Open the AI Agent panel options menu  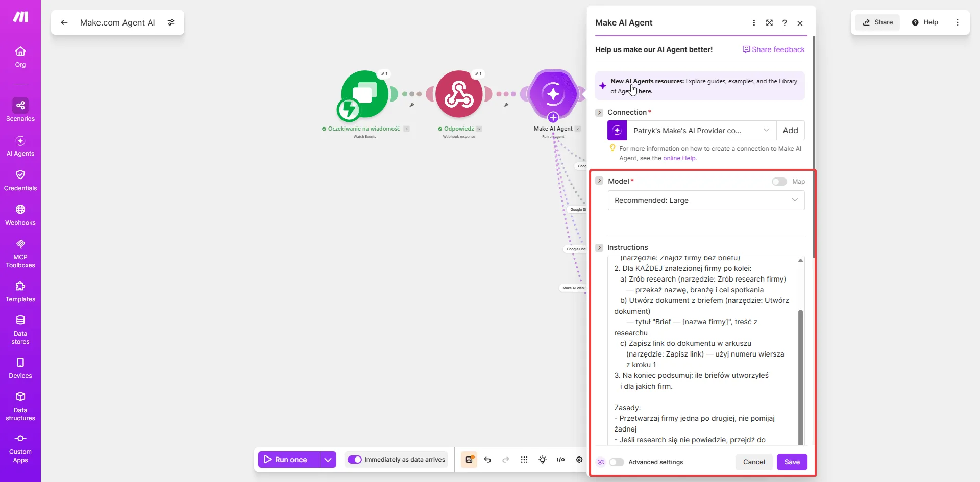tap(754, 23)
